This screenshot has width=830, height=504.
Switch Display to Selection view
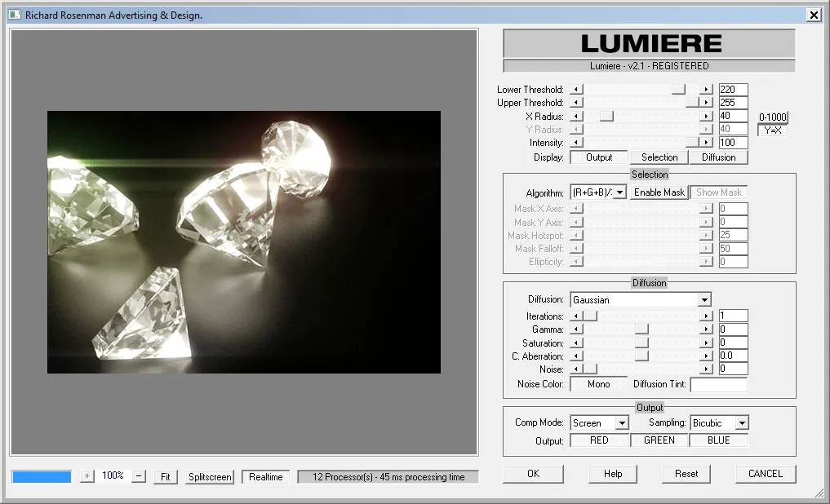click(659, 157)
